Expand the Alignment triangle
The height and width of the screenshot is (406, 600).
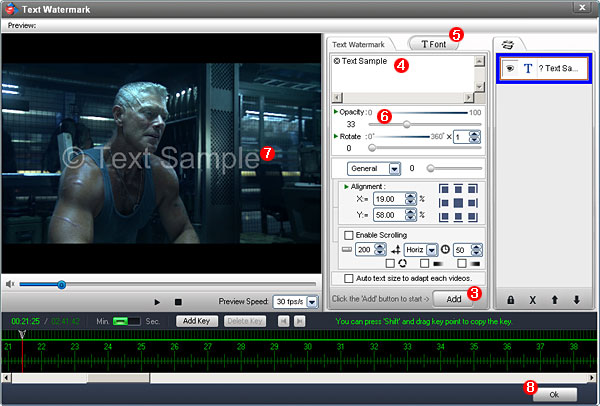347,187
